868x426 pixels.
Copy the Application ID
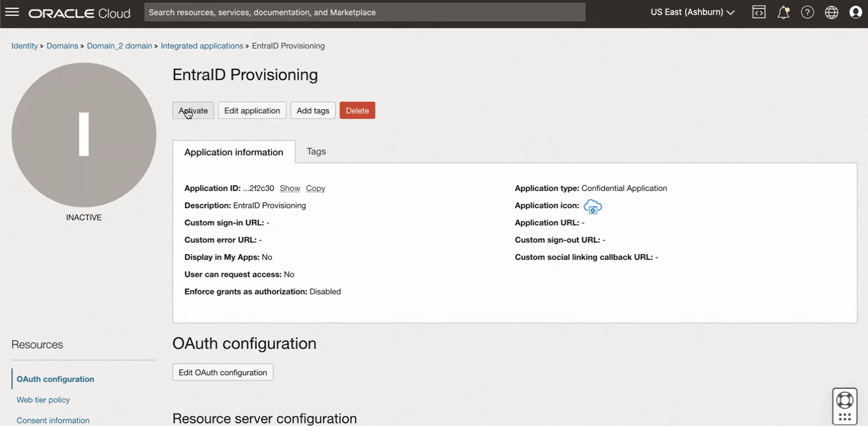tap(315, 188)
